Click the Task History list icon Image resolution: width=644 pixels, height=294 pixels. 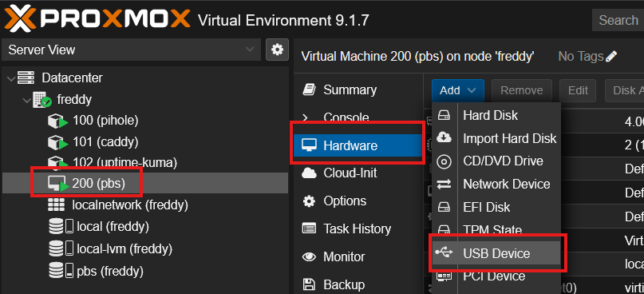[x=310, y=228]
